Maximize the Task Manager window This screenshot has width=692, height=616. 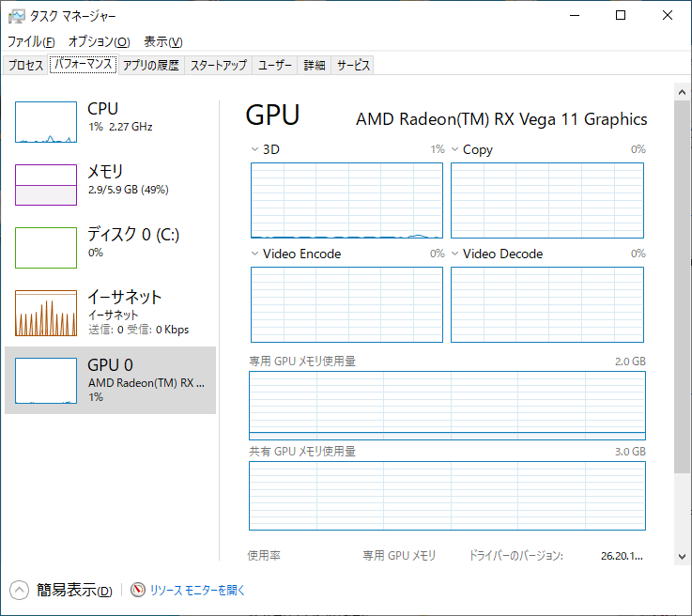coord(621,15)
